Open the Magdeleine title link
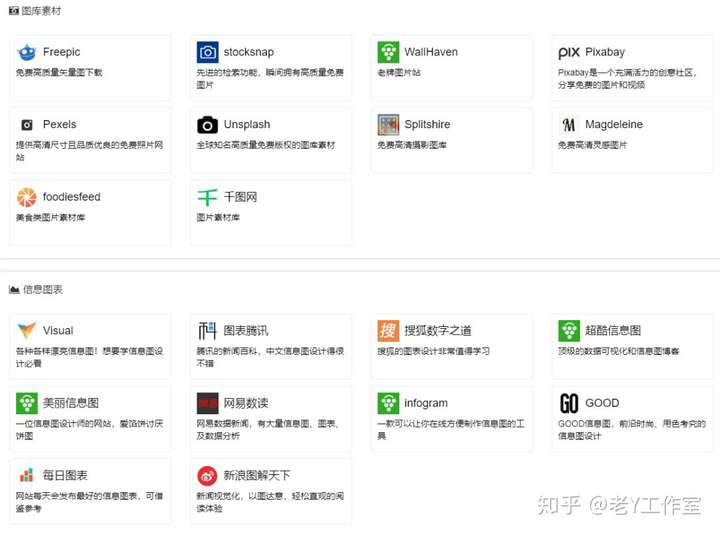Image resolution: width=720 pixels, height=535 pixels. pyautogui.click(x=613, y=124)
